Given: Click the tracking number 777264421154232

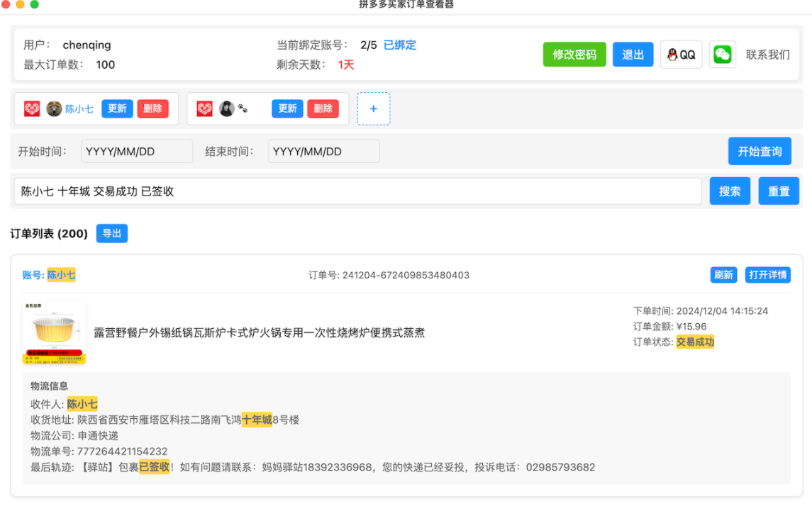Looking at the screenshot, I should click(122, 451).
